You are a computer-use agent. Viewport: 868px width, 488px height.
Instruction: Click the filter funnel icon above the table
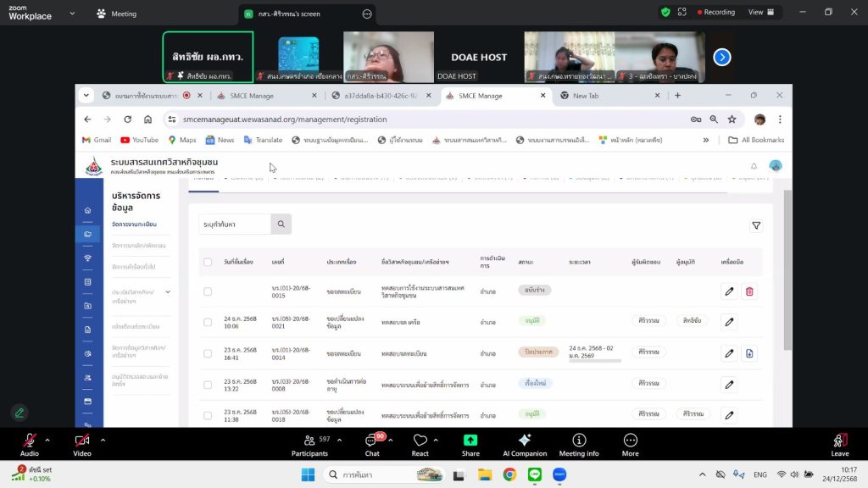tap(756, 225)
